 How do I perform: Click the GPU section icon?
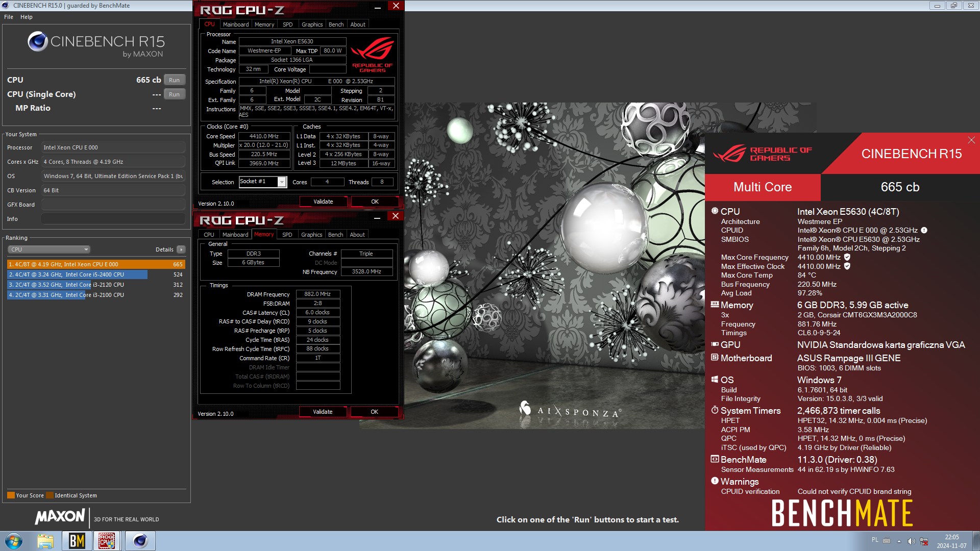[715, 344]
